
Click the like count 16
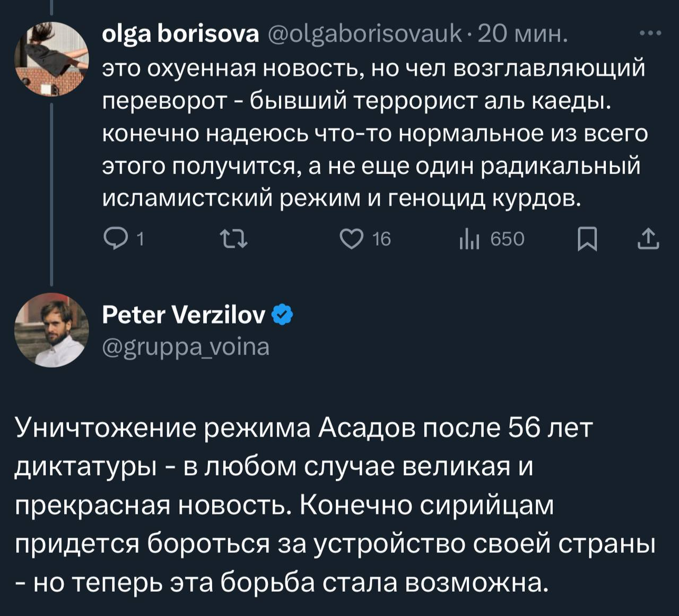381,240
